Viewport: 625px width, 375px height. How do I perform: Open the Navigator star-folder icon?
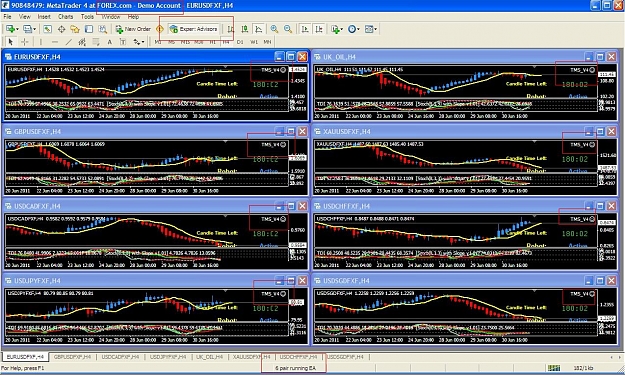pyautogui.click(x=75, y=29)
